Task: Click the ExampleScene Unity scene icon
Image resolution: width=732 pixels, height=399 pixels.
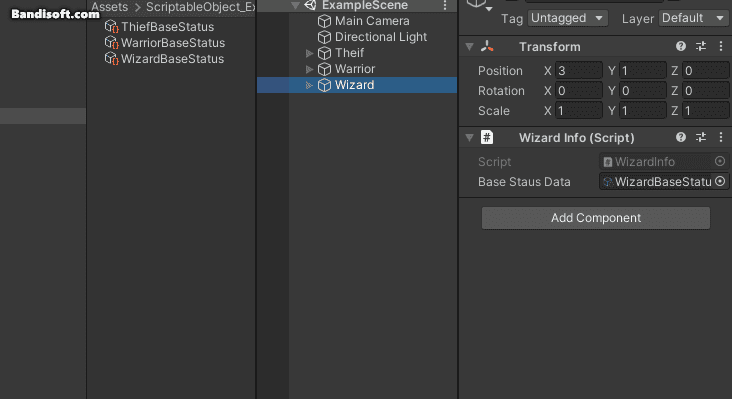Action: tap(310, 5)
